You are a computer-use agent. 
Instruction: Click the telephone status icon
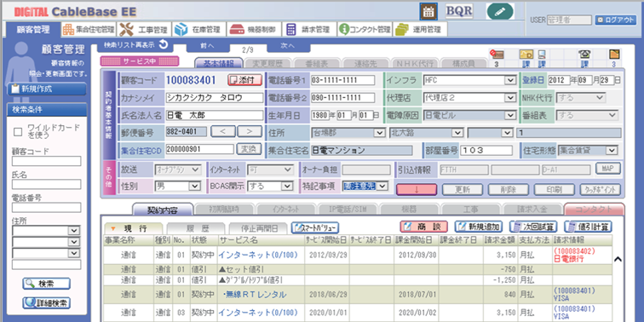(584, 55)
